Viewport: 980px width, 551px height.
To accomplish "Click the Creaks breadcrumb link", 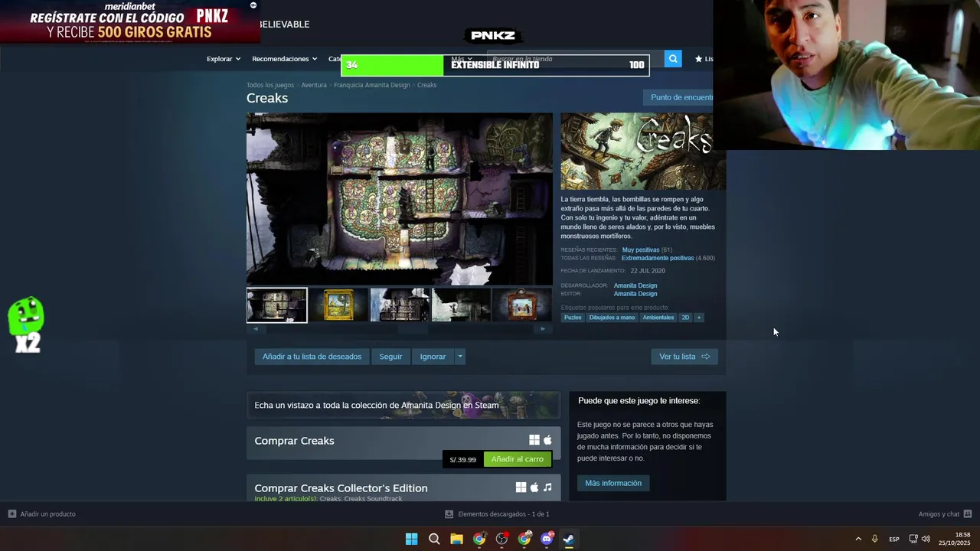I will point(426,85).
